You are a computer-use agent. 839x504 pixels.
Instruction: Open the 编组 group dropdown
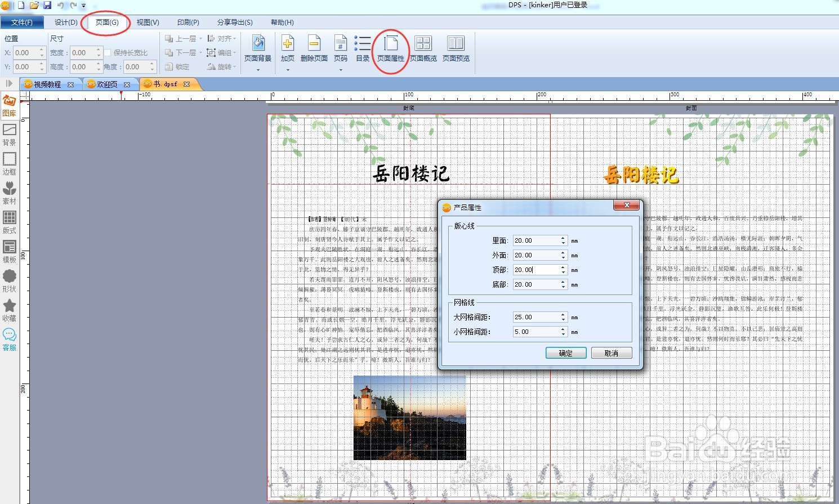click(x=221, y=52)
